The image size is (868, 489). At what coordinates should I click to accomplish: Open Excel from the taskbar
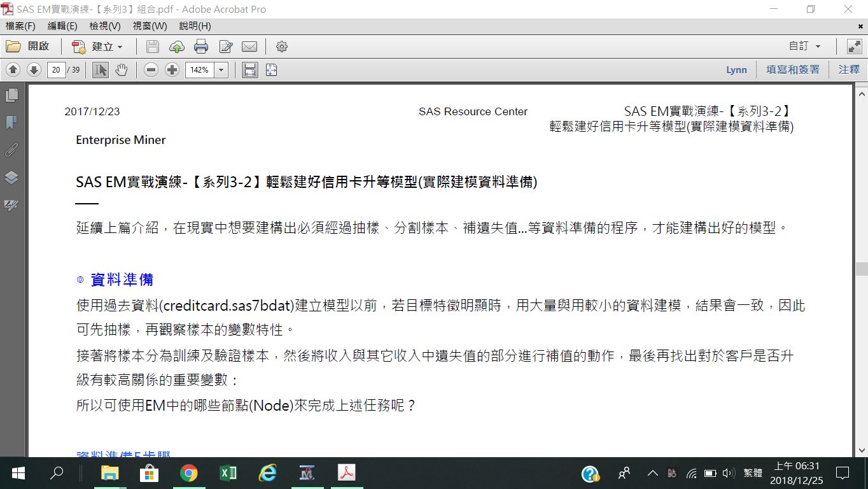(228, 473)
